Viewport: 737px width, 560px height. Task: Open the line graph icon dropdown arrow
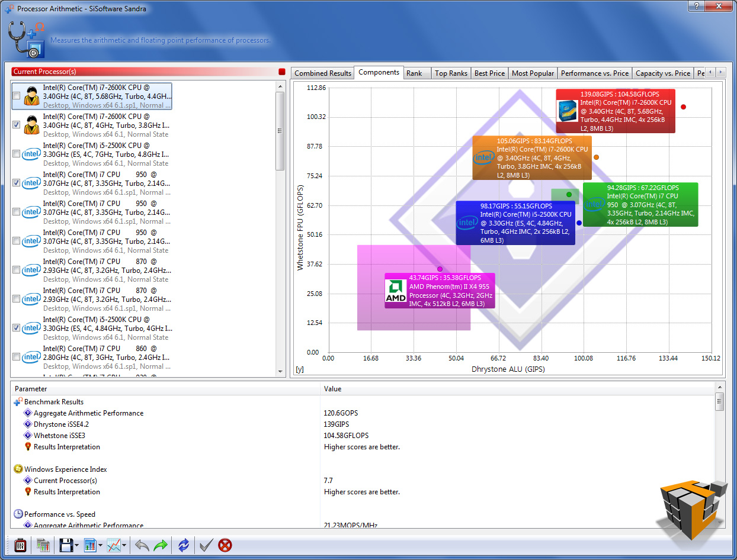[x=124, y=546]
